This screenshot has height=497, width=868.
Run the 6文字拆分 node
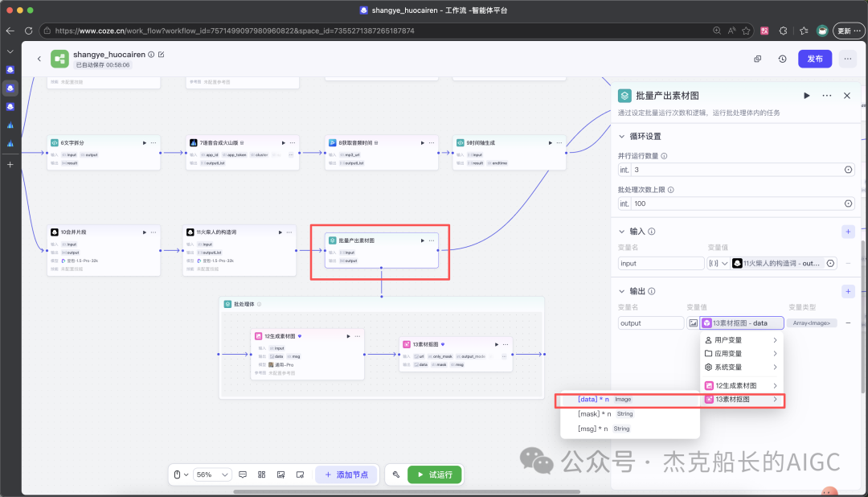[x=145, y=143]
